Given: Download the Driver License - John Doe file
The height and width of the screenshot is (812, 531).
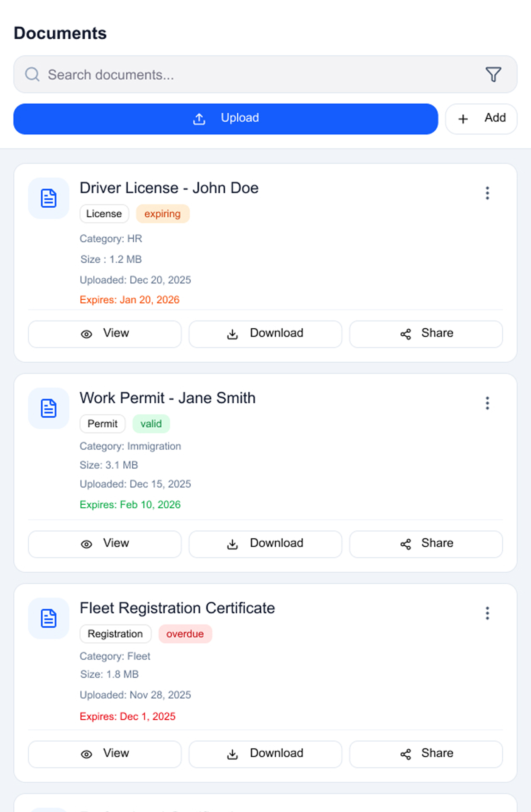Looking at the screenshot, I should 265,334.
